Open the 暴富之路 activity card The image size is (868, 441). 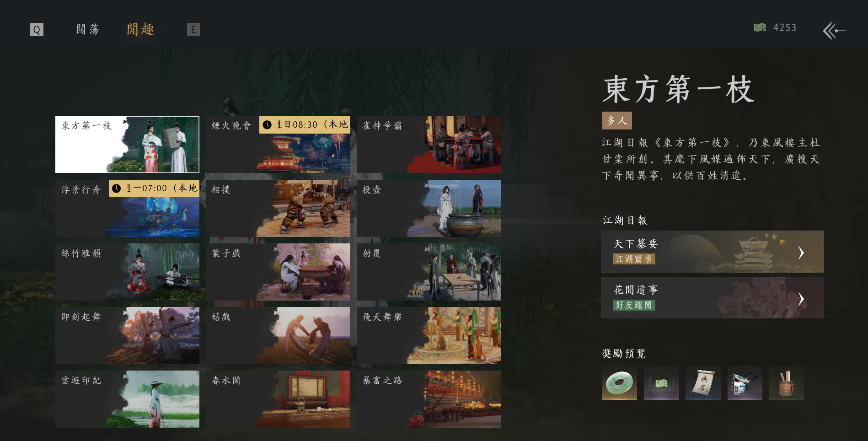pyautogui.click(x=429, y=399)
